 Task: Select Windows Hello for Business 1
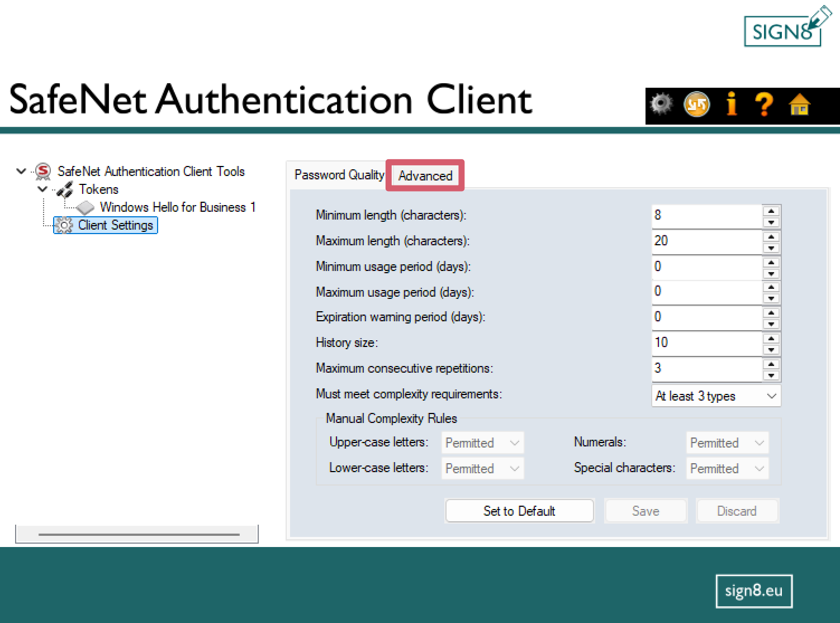pos(178,207)
